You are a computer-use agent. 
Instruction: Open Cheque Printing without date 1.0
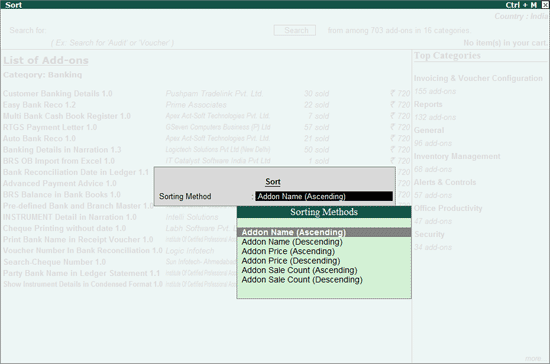[x=65, y=228]
